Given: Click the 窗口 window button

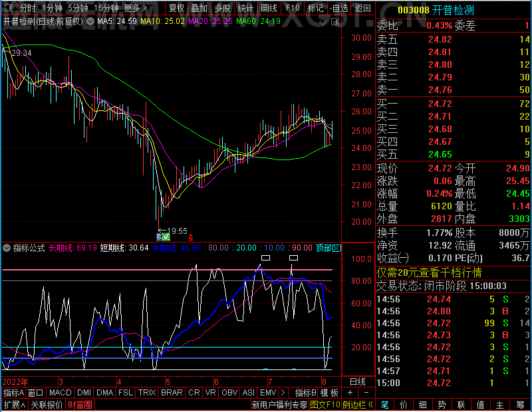Looking at the screenshot, I should coord(36,393).
